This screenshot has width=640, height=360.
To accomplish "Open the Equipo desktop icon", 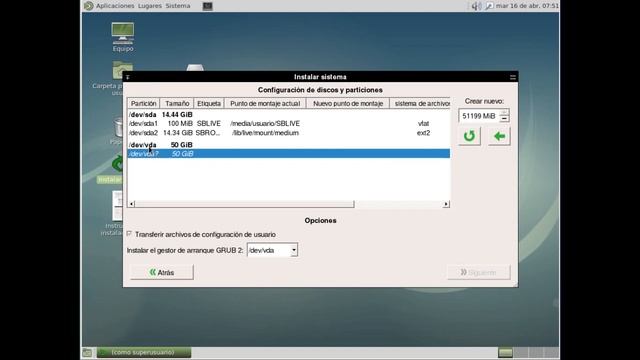I will [x=123, y=37].
